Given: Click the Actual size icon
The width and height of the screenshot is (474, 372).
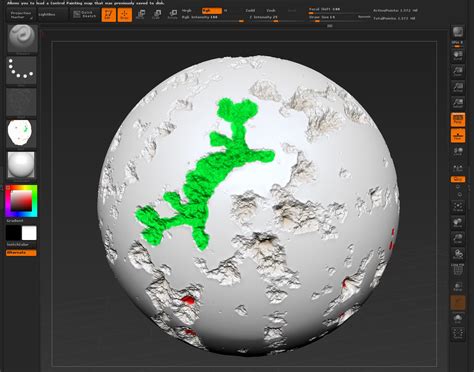Looking at the screenshot, I should [458, 87].
